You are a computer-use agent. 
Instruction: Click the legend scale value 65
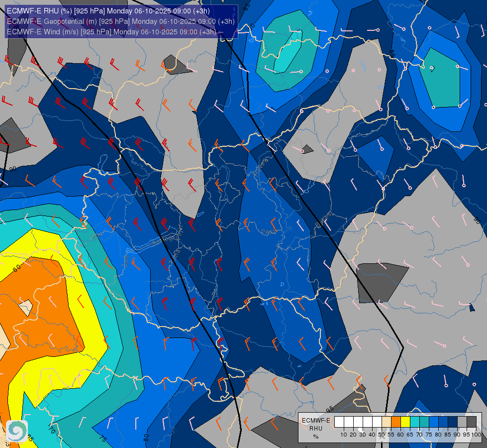410,435
